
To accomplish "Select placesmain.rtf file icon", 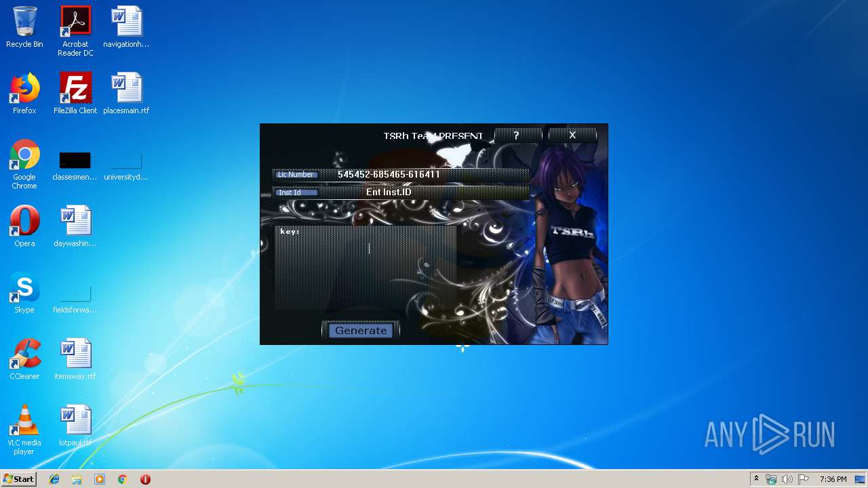I will (x=126, y=94).
